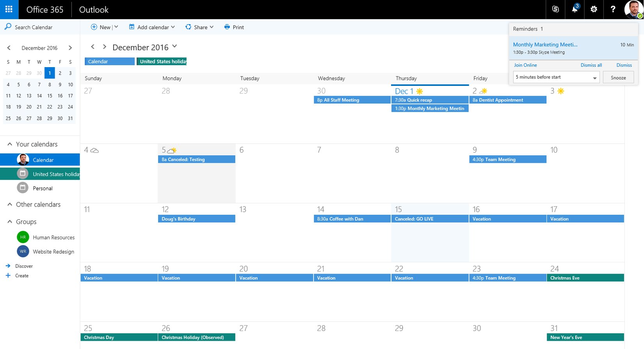Open Canceled: GO LIVE event
This screenshot has width=644, height=349.
coord(430,219)
